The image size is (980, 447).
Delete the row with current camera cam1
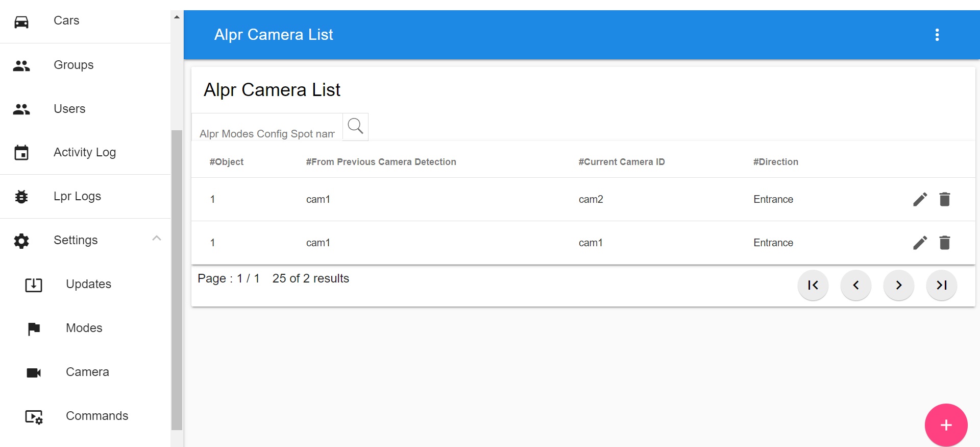[945, 243]
